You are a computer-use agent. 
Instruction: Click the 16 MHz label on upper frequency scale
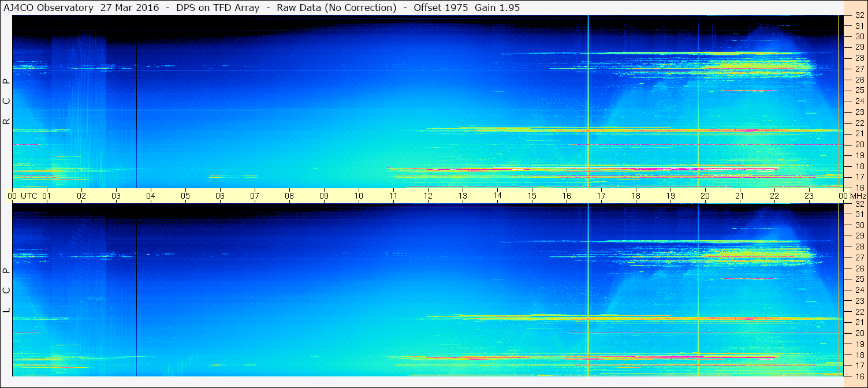pyautogui.click(x=859, y=187)
